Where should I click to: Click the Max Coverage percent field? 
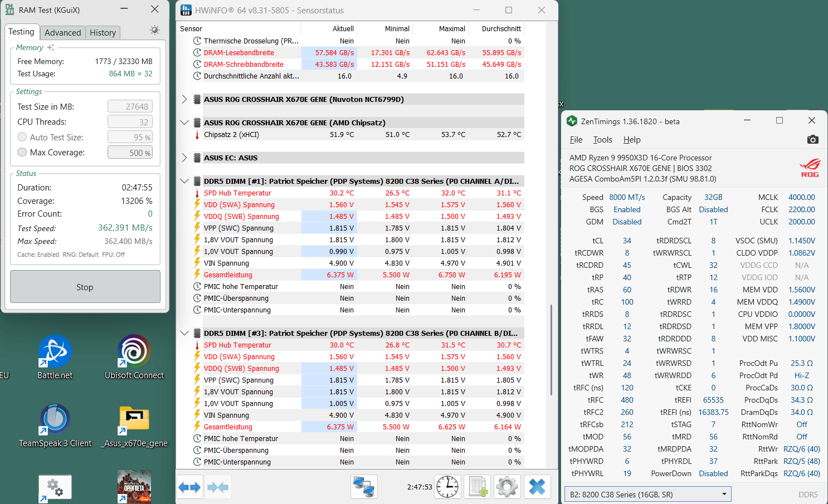(x=130, y=152)
